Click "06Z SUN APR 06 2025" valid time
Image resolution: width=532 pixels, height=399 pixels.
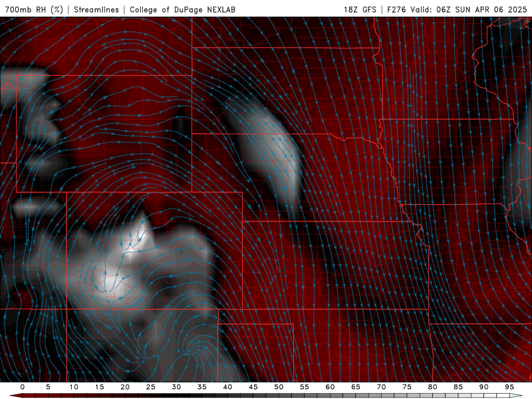pos(481,9)
